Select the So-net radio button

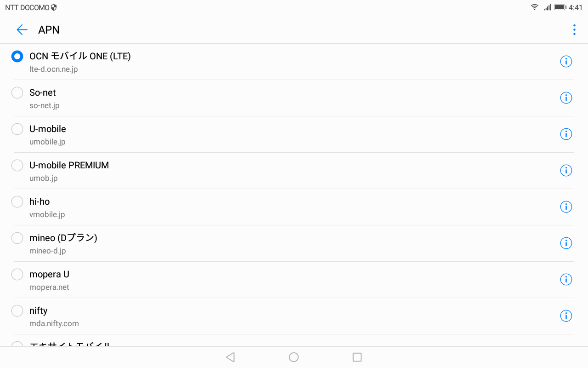pos(17,93)
